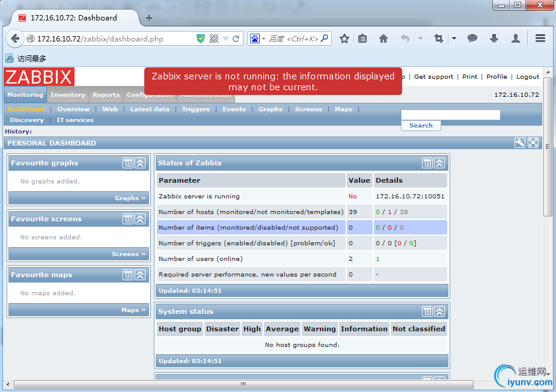Open Favourite screens widget menu icon

point(128,219)
